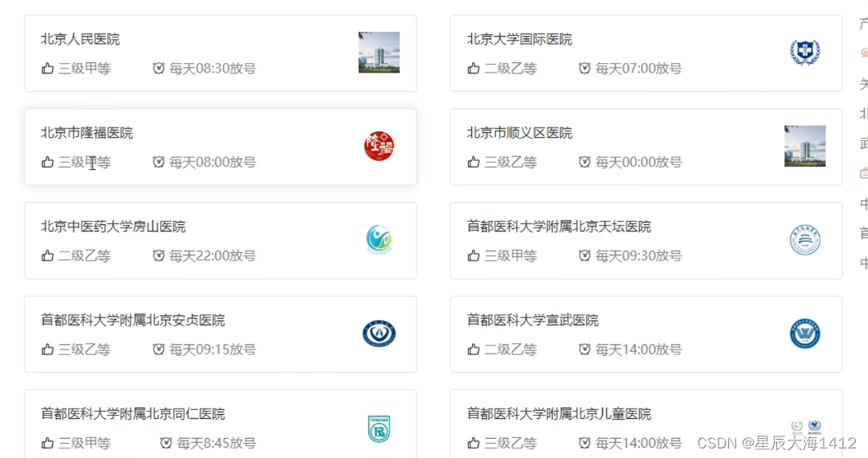Open the 首都医科大学附属北京天坛医院 name
This screenshot has width=868, height=458.
click(559, 227)
